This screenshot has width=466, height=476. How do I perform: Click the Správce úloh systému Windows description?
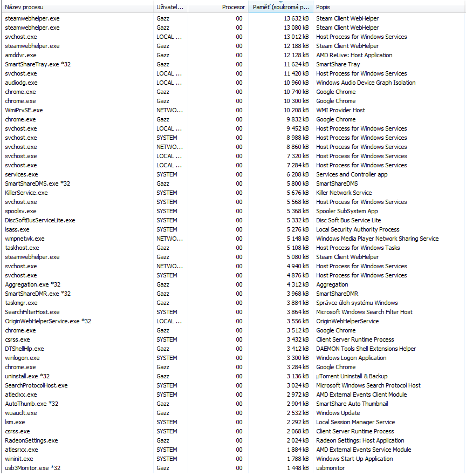click(x=357, y=303)
